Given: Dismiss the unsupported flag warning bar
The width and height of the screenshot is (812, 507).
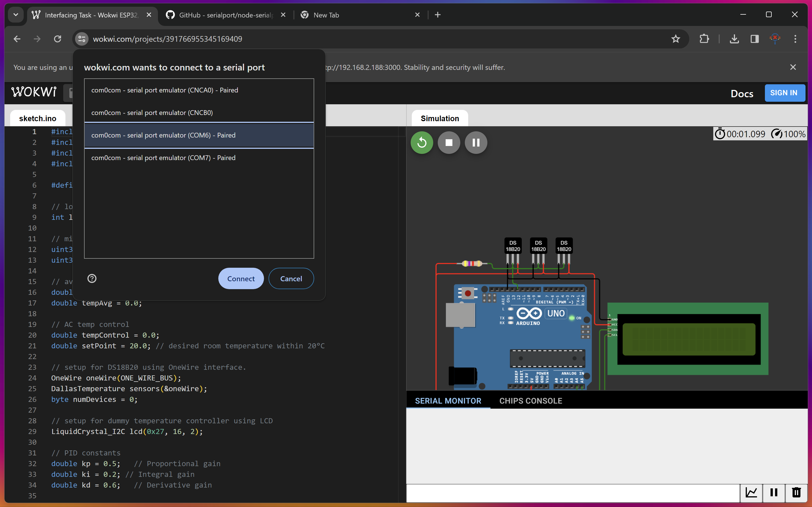Looking at the screenshot, I should 793,67.
